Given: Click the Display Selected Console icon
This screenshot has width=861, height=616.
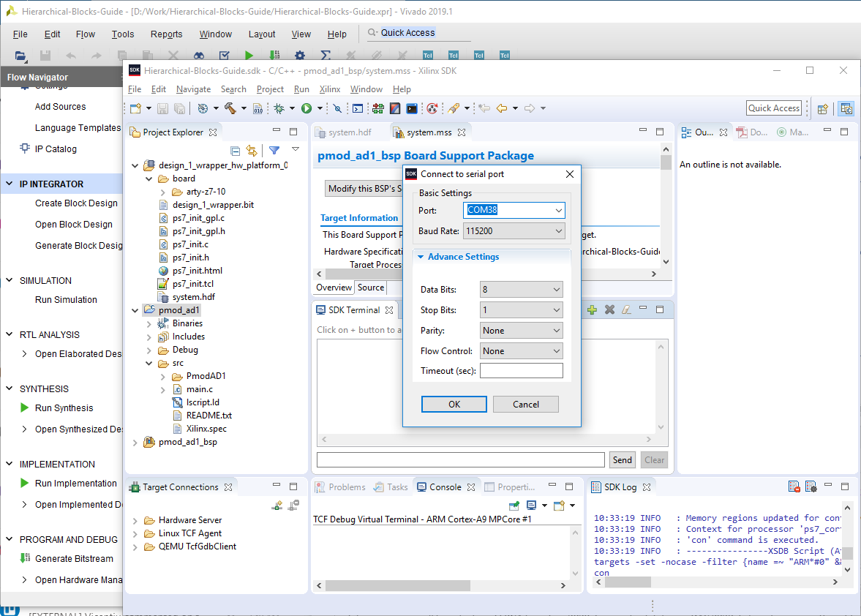Looking at the screenshot, I should click(x=531, y=506).
